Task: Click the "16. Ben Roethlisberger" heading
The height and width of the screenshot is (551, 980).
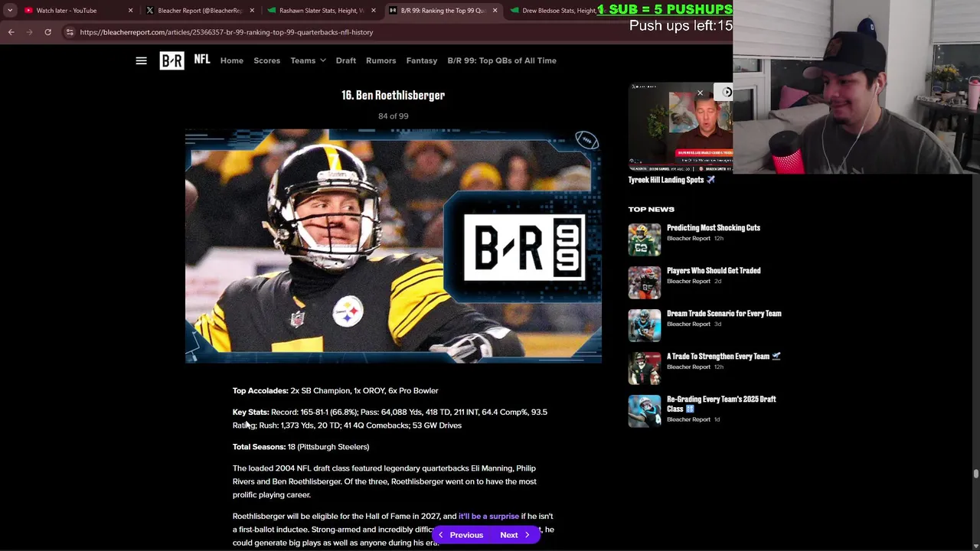Action: 394,95
